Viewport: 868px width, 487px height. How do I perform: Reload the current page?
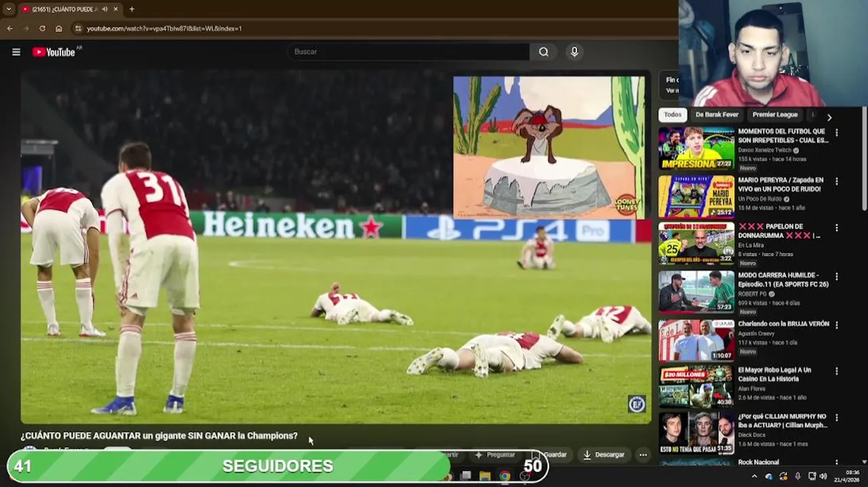click(42, 28)
